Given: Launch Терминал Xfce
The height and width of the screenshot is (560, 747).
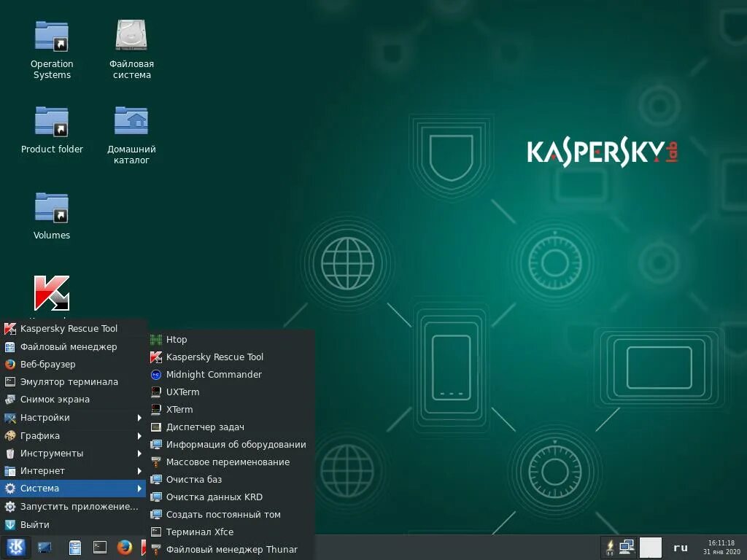Looking at the screenshot, I should tap(231, 532).
